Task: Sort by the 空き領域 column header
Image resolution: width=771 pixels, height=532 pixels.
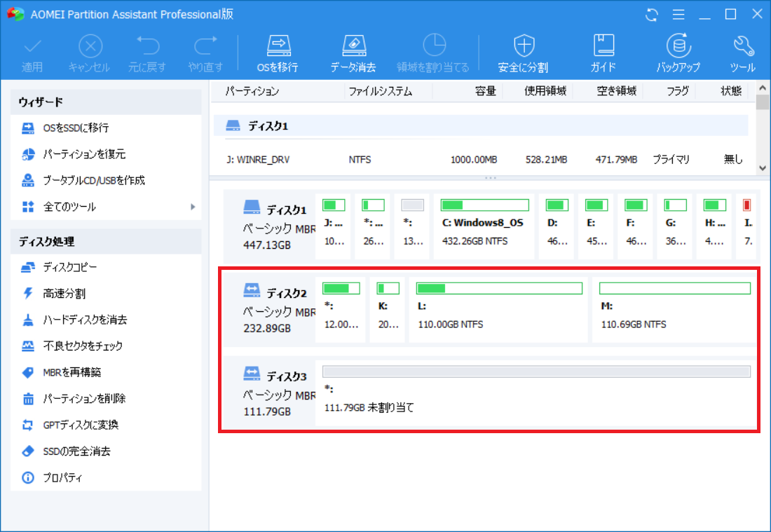Action: tap(617, 91)
